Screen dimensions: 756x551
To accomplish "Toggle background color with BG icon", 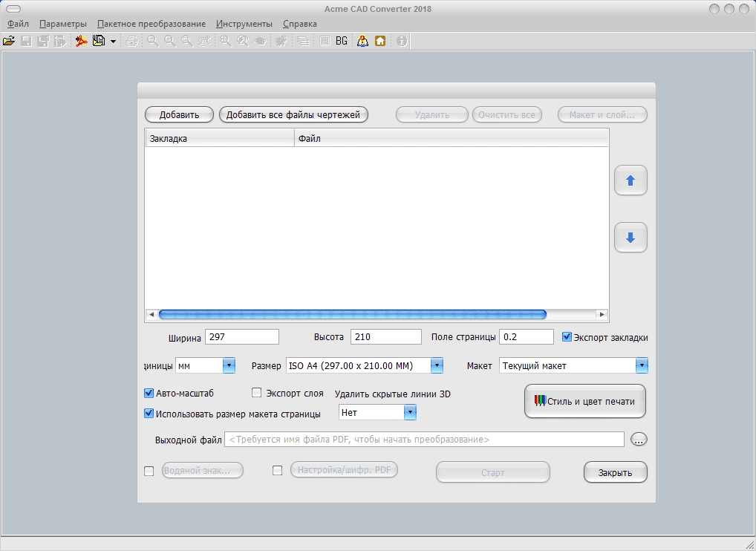I will click(342, 41).
